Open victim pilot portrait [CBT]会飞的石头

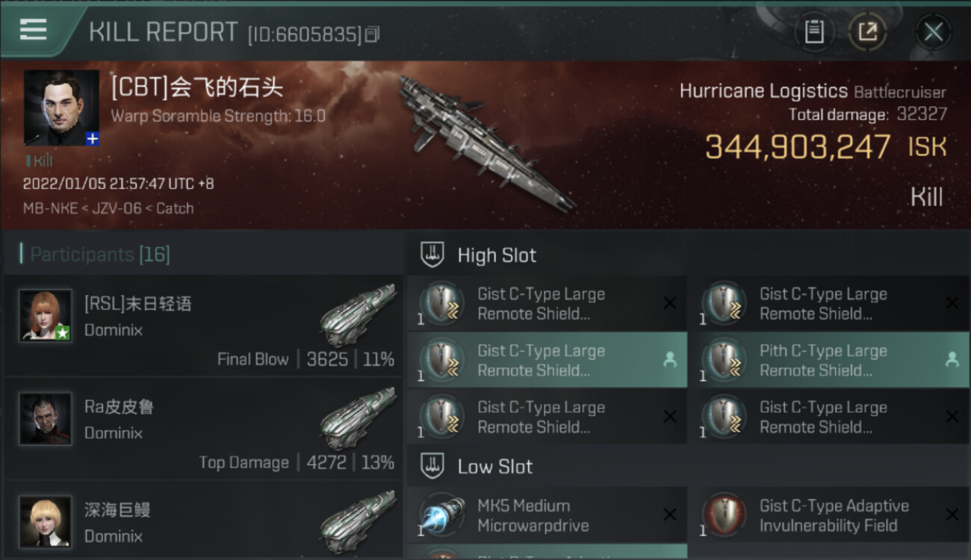point(61,108)
